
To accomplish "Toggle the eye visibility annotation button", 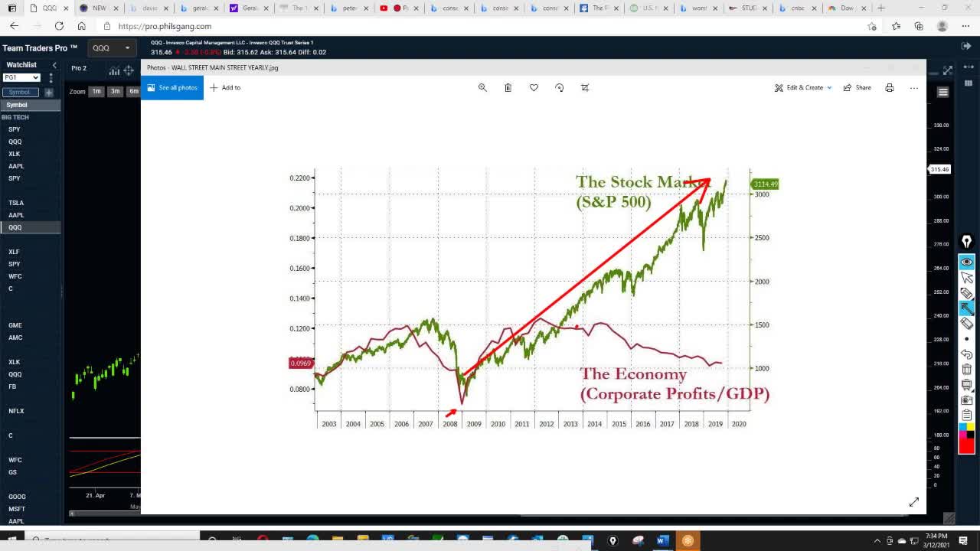I will click(x=966, y=262).
